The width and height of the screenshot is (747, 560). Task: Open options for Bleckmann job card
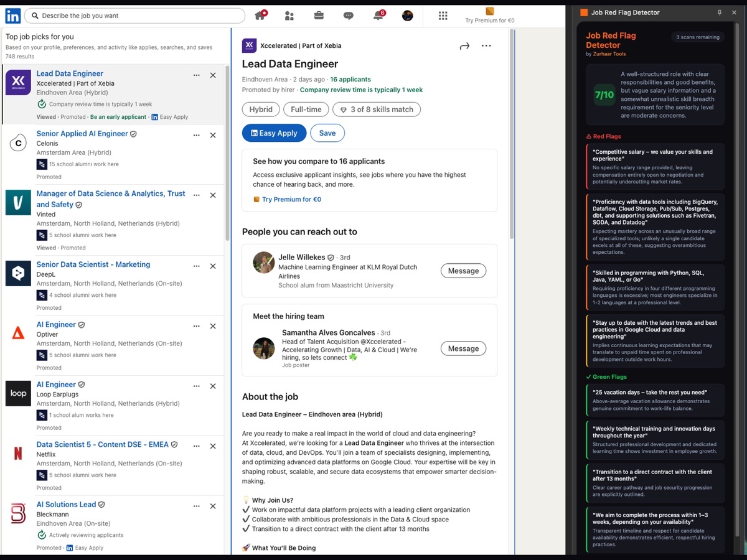197,506
